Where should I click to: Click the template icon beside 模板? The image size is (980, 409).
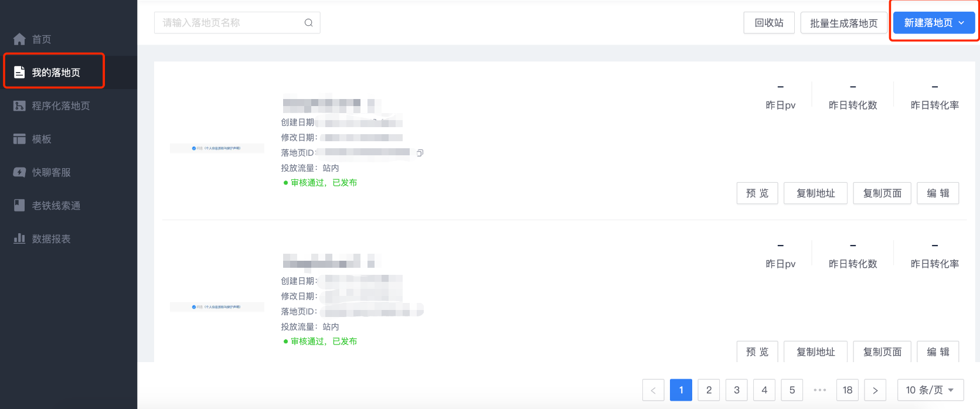(19, 139)
